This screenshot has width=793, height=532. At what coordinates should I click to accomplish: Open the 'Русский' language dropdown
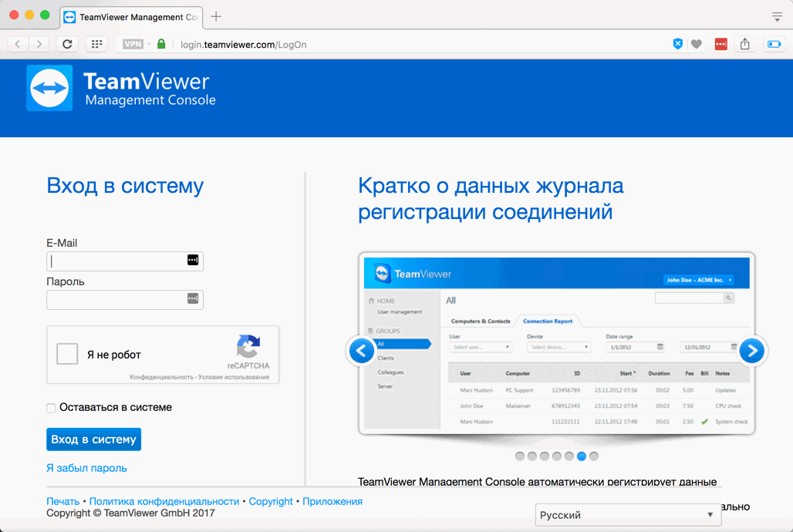628,515
